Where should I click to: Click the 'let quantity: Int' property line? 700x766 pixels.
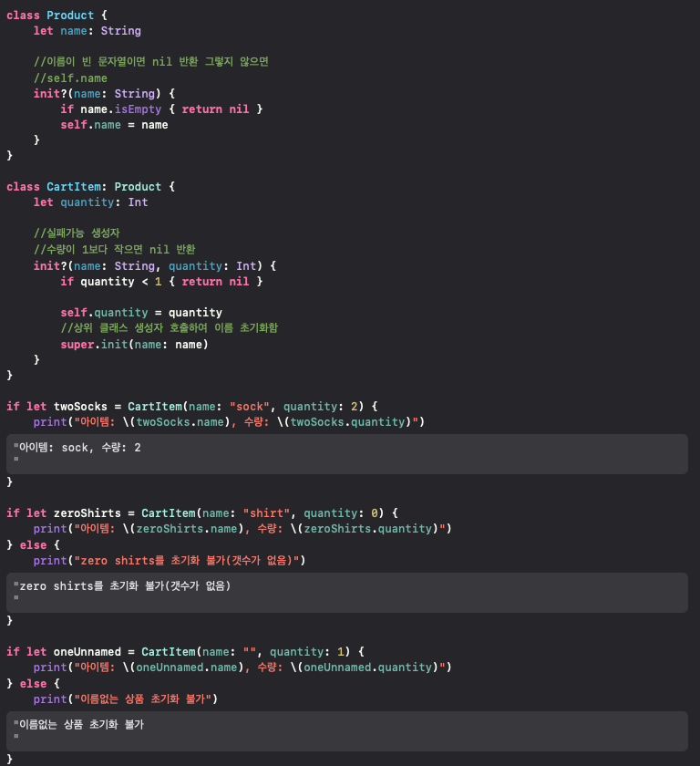[x=90, y=202]
